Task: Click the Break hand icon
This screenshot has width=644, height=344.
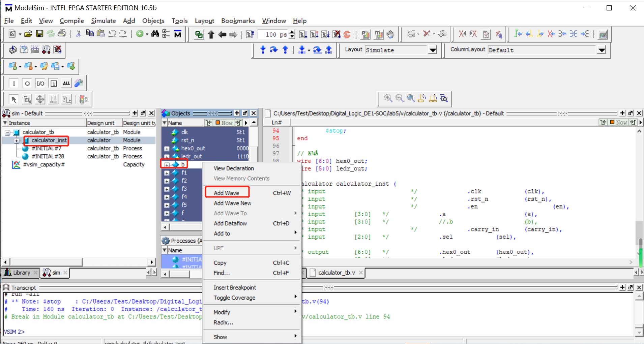Action: 390,34
